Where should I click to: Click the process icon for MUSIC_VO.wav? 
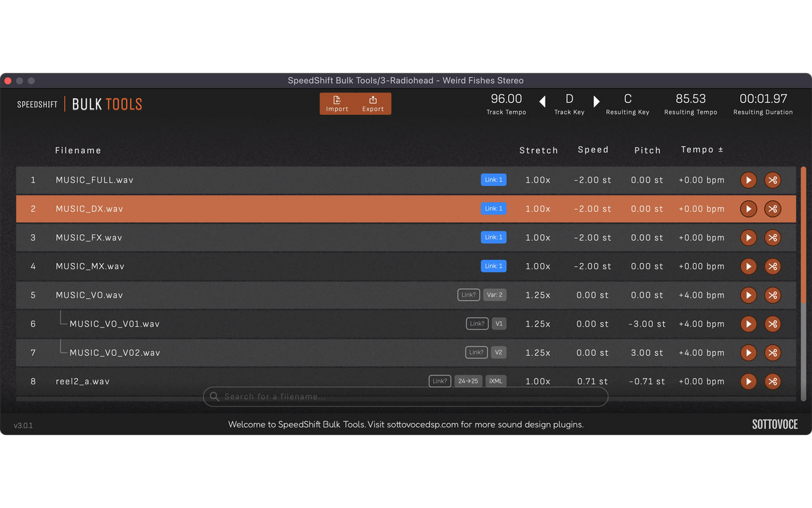(x=773, y=295)
